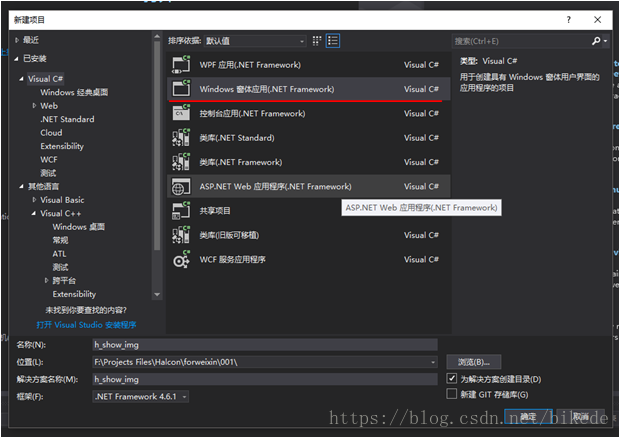Select the Windows 窗体应用 template icon
620x438 pixels.
click(181, 89)
